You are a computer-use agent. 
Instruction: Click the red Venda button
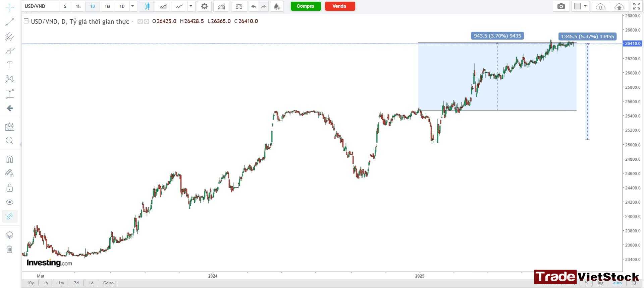click(x=340, y=6)
